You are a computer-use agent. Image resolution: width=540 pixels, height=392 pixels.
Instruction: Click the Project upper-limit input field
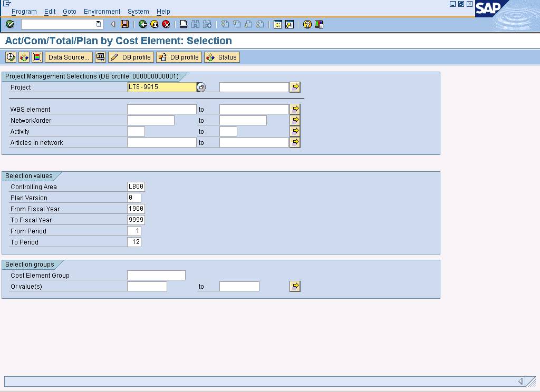click(254, 87)
